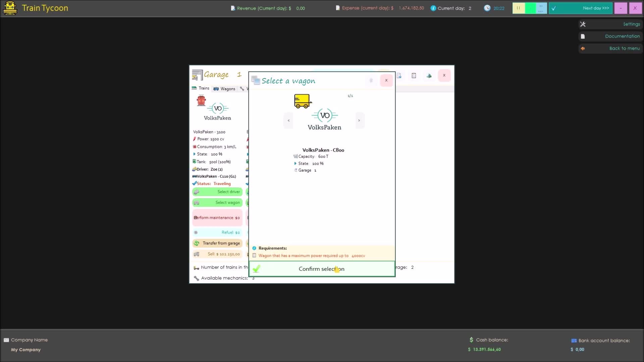Click the document export icon in Garage header
644x362 pixels.
(399, 76)
